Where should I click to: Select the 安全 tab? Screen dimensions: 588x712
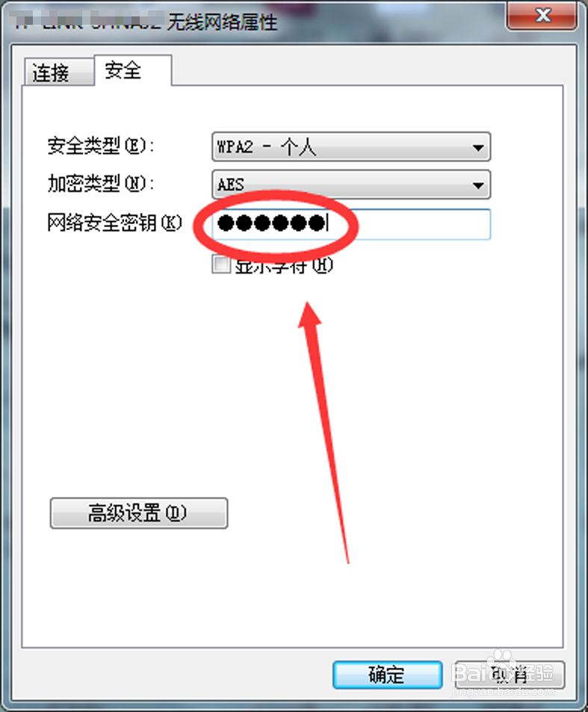pyautogui.click(x=132, y=70)
